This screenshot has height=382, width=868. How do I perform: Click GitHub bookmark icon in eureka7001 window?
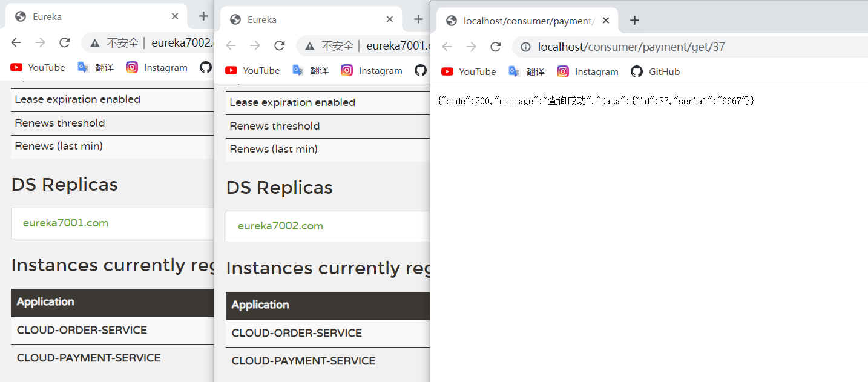[x=421, y=70]
